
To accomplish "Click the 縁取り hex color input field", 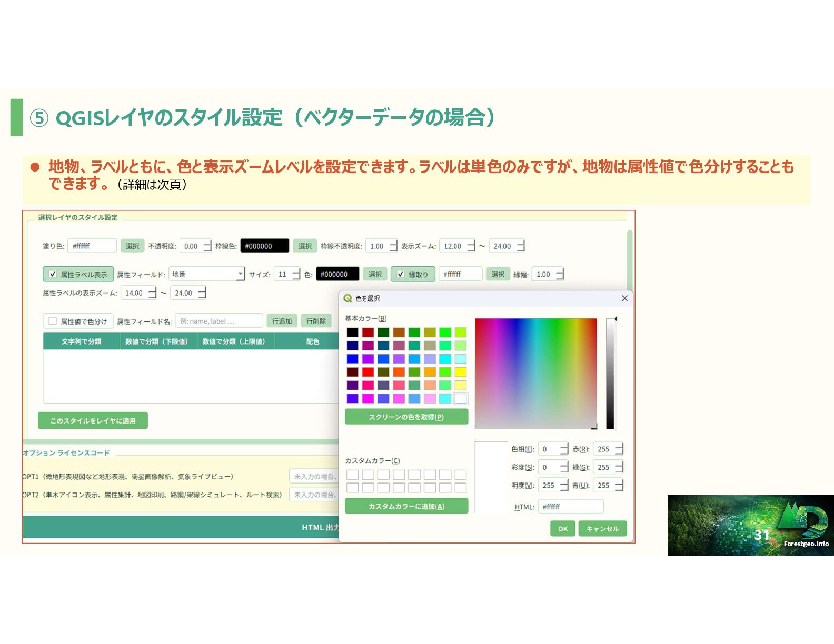I will pyautogui.click(x=460, y=274).
